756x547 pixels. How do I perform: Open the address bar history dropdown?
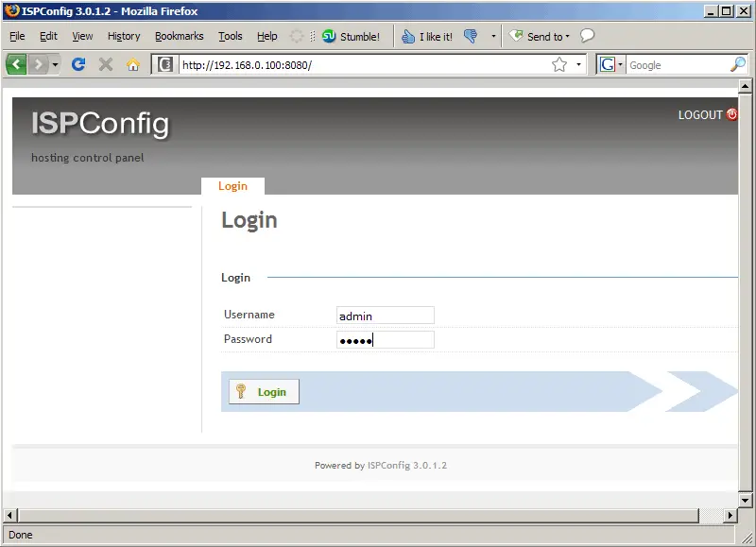pyautogui.click(x=578, y=64)
